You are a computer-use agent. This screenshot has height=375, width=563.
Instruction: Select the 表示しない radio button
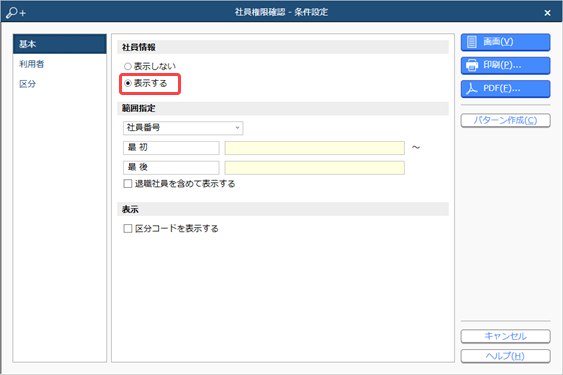(x=127, y=66)
